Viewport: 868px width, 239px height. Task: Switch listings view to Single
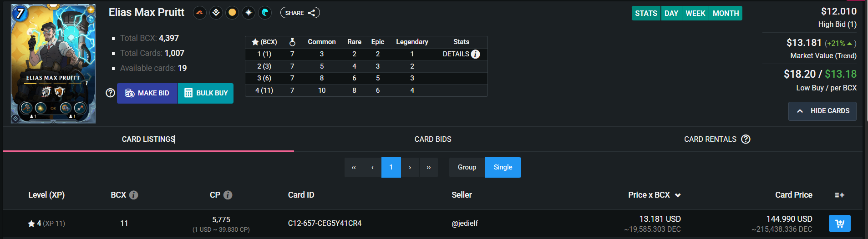503,167
